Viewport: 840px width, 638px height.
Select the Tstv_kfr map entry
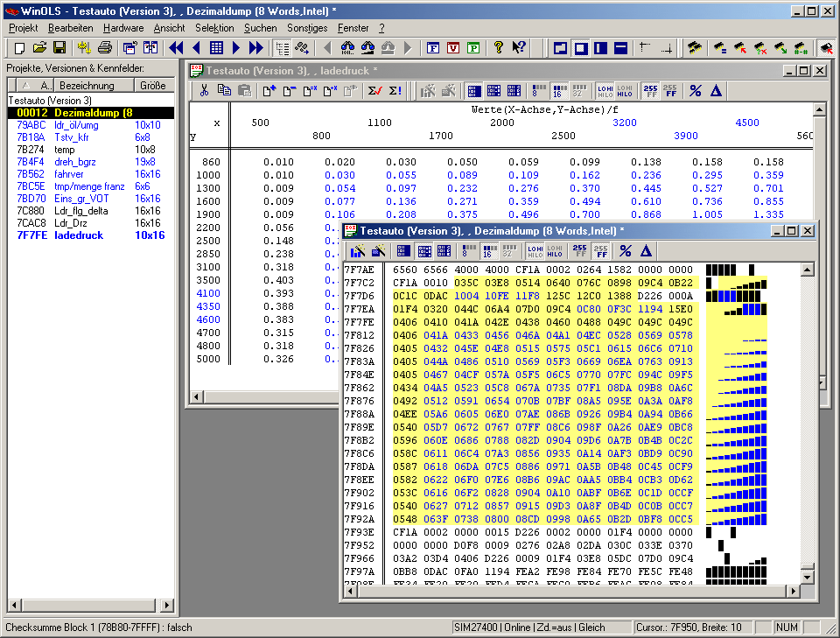90,137
